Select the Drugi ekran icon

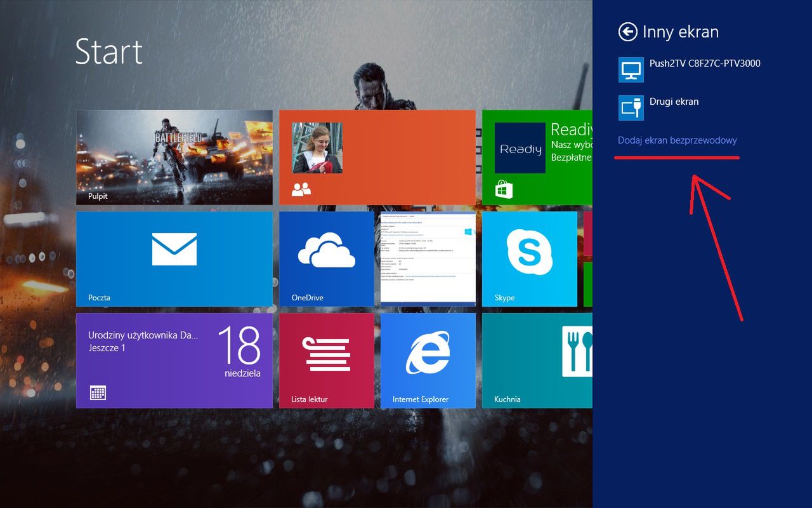click(631, 108)
